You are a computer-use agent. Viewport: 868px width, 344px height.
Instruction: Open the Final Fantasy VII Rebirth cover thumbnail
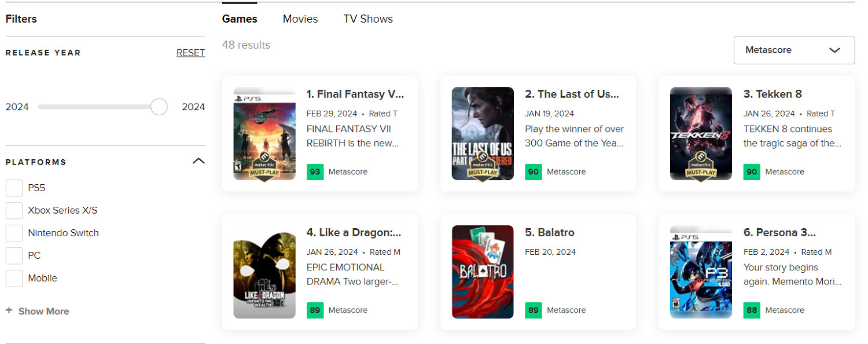(x=264, y=134)
